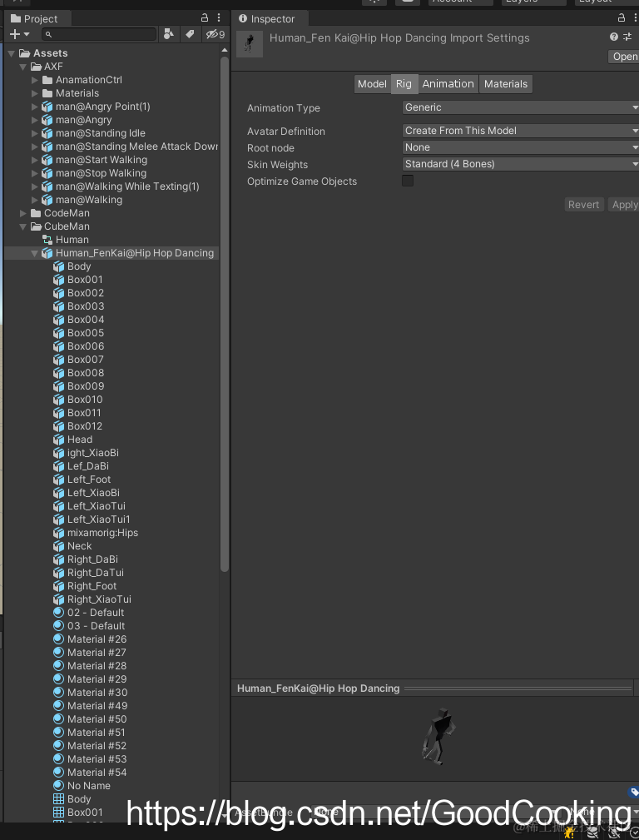Open the Project panel three-dot menu
The image size is (639, 840).
[x=219, y=18]
